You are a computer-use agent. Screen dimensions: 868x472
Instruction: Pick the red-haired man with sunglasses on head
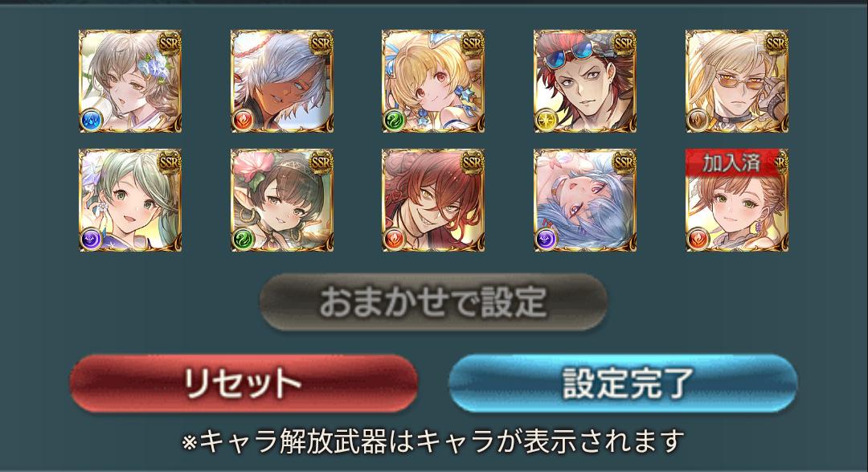pyautogui.click(x=584, y=81)
